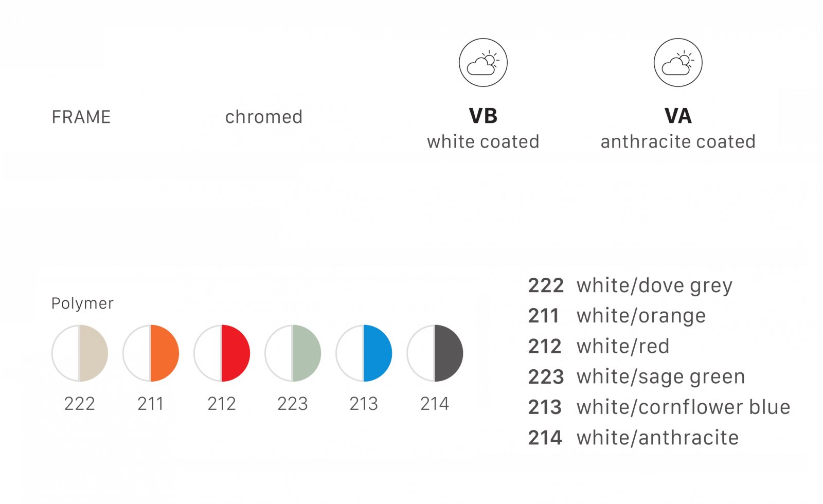Click legend entry 211 white/orange
The height and width of the screenshot is (504, 823).
[x=617, y=316]
